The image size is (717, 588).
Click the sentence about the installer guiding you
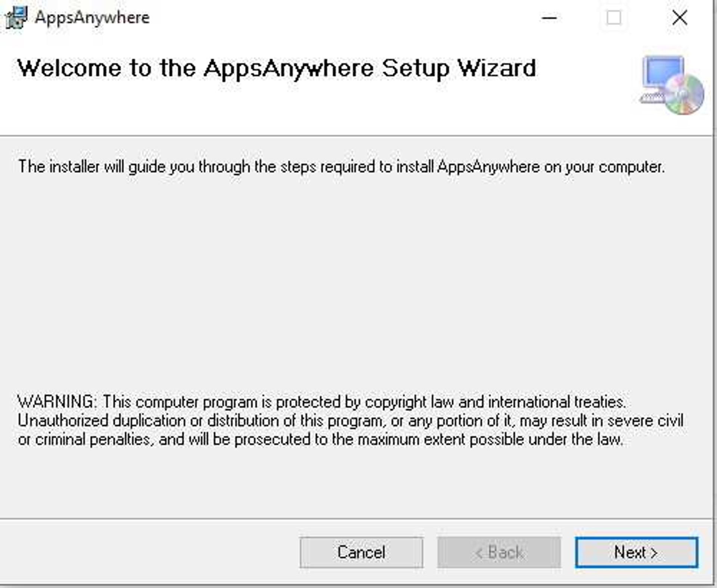tap(341, 167)
